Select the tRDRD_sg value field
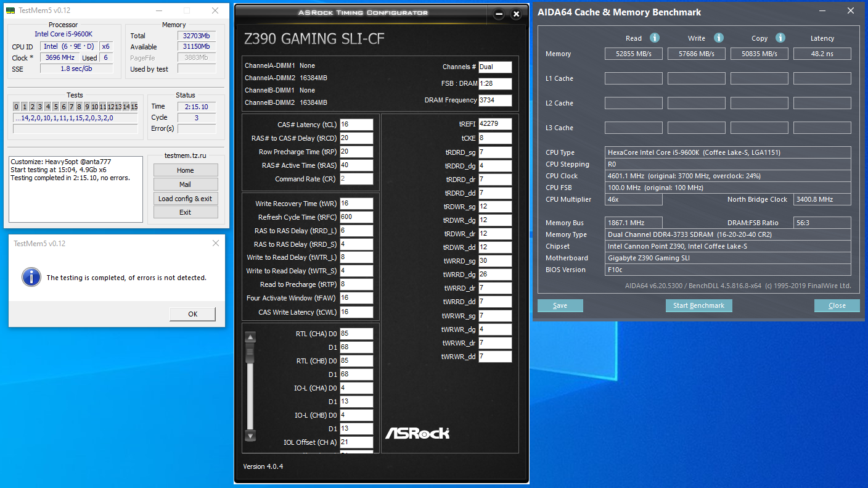The height and width of the screenshot is (488, 868). (495, 152)
